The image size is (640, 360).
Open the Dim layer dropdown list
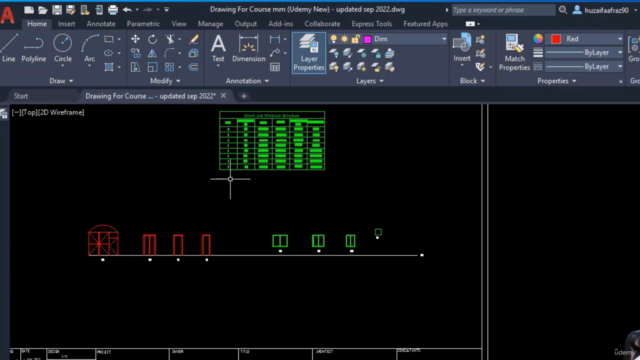click(x=444, y=39)
